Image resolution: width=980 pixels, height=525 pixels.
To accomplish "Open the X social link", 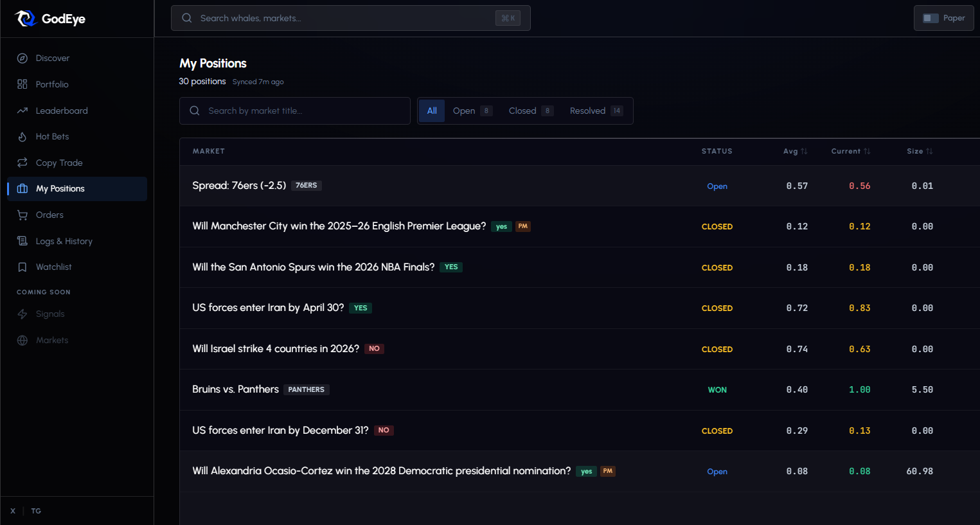I will click(13, 512).
